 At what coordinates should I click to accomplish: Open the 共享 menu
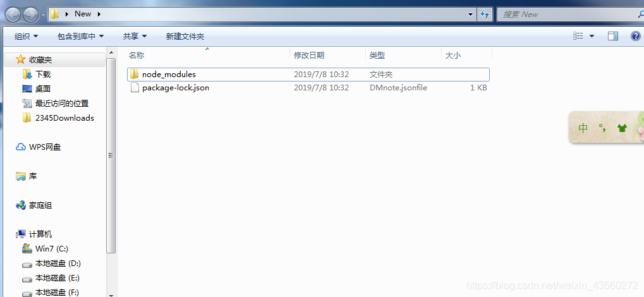click(135, 36)
